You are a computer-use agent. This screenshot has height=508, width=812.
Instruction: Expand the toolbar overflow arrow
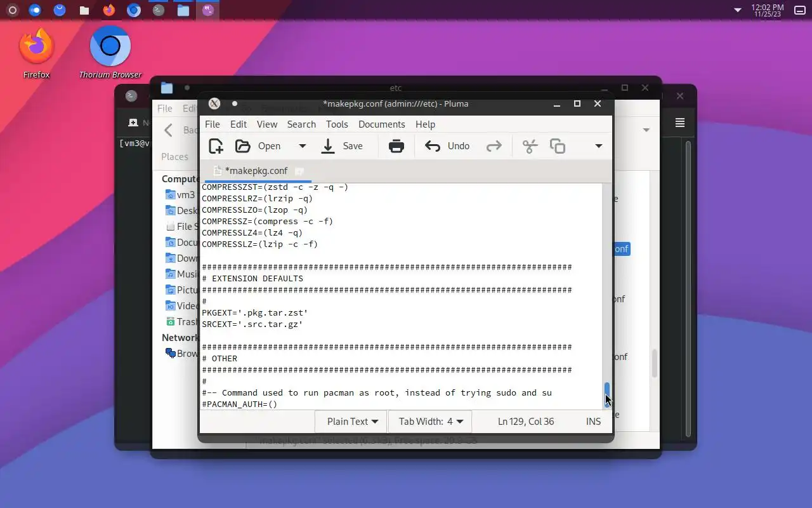coord(598,146)
